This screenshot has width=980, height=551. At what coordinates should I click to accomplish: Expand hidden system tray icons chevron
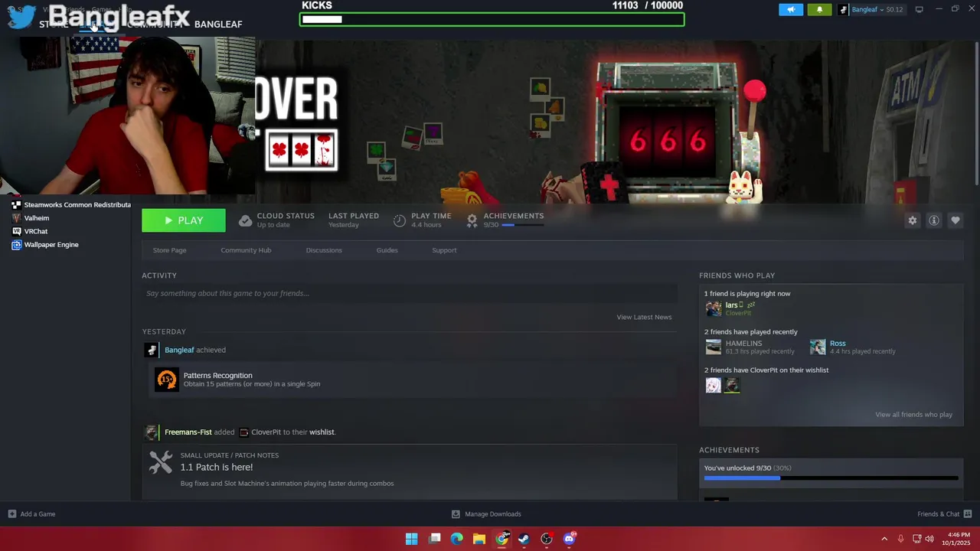[x=884, y=539]
